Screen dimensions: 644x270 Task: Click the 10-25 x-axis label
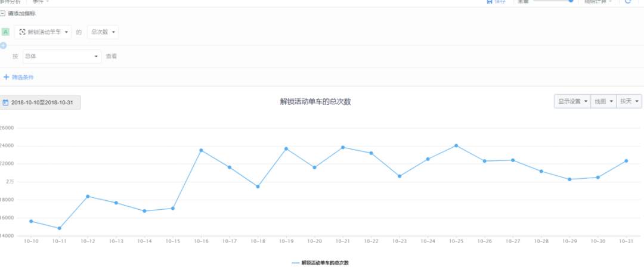click(456, 241)
